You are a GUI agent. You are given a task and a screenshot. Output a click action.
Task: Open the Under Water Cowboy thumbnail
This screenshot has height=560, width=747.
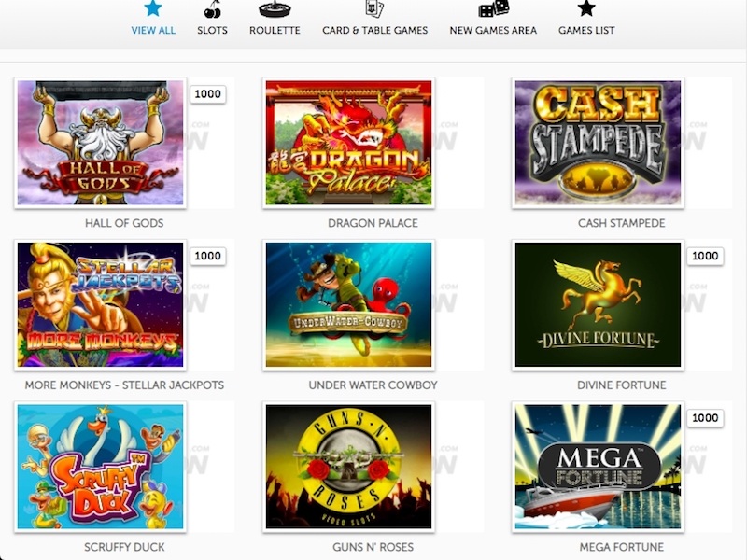coord(348,305)
